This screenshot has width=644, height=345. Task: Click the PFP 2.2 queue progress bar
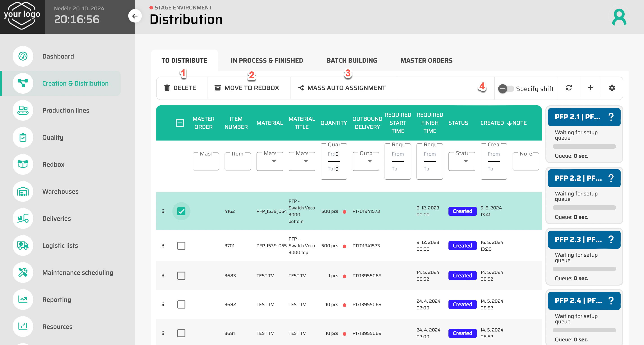pos(584,208)
